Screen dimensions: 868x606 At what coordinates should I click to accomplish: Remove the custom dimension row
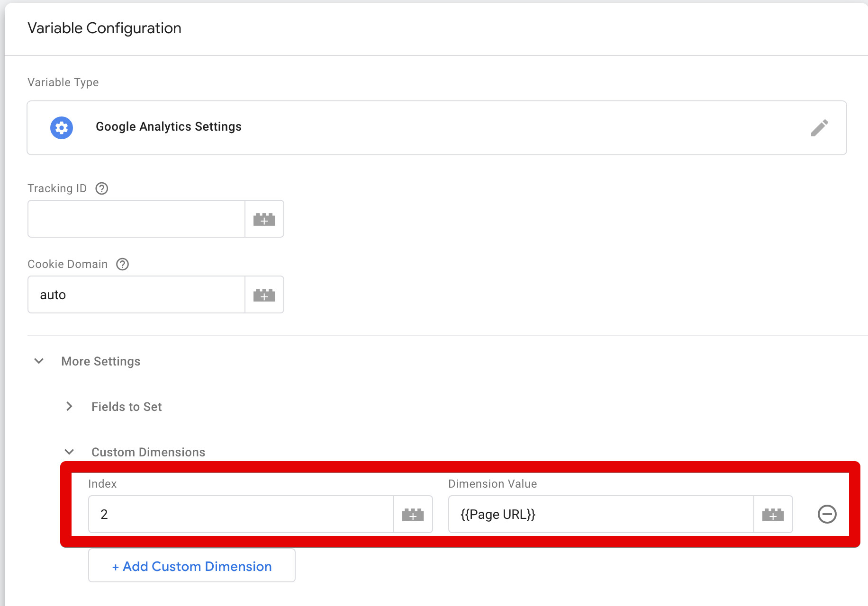pos(827,514)
